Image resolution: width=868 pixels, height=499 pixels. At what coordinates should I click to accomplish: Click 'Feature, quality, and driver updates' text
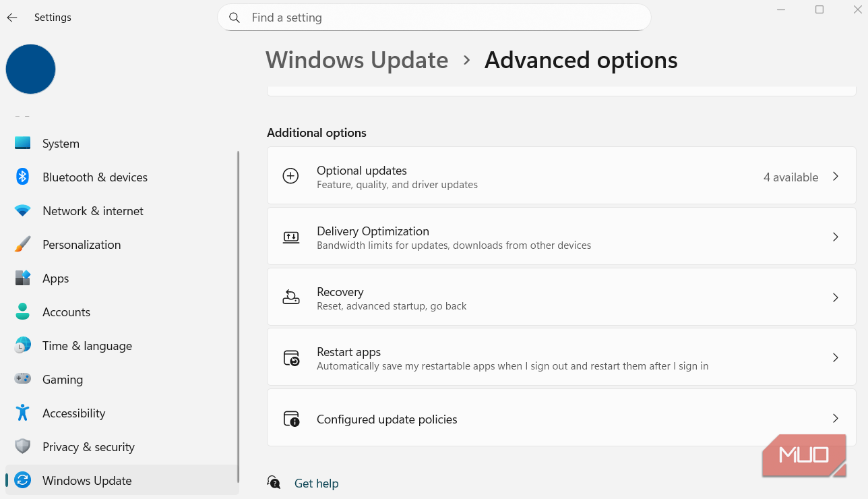[397, 185]
